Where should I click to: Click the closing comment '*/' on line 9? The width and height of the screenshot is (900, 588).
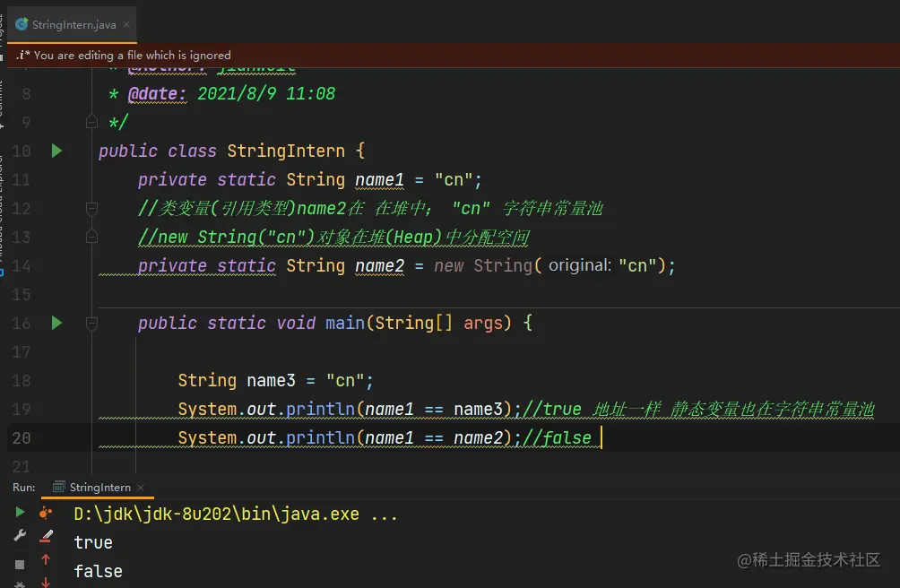click(x=118, y=122)
